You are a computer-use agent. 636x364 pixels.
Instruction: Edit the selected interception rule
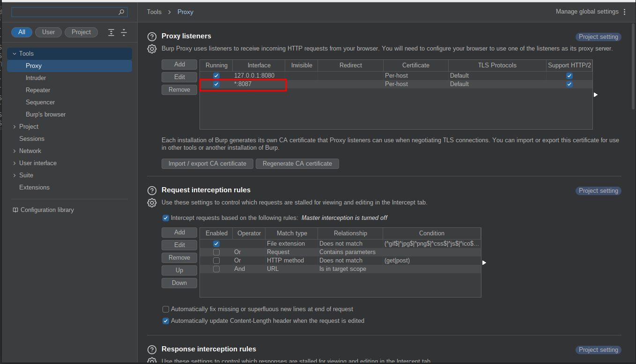pos(179,245)
